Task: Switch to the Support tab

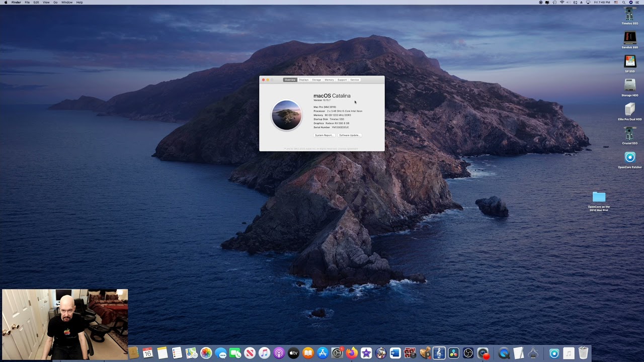Action: click(x=342, y=80)
